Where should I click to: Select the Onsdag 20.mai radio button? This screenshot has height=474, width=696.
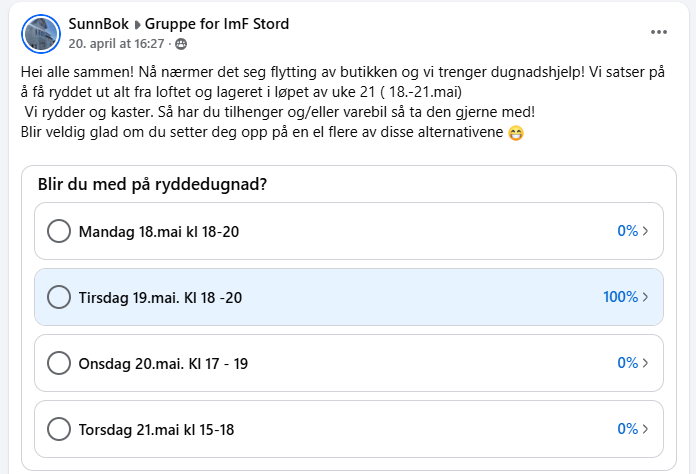pos(59,363)
